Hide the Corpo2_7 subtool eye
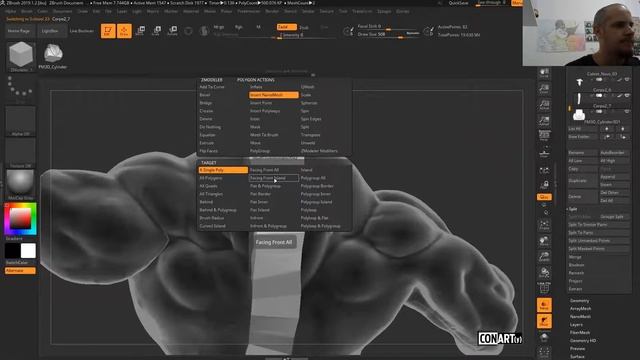Screen dimensions: 640x360 627,111
